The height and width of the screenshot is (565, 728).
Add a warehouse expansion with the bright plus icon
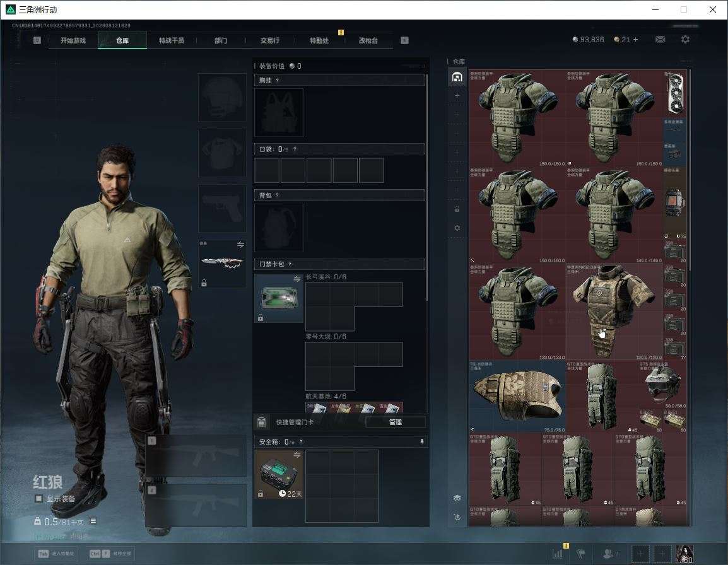(x=457, y=95)
